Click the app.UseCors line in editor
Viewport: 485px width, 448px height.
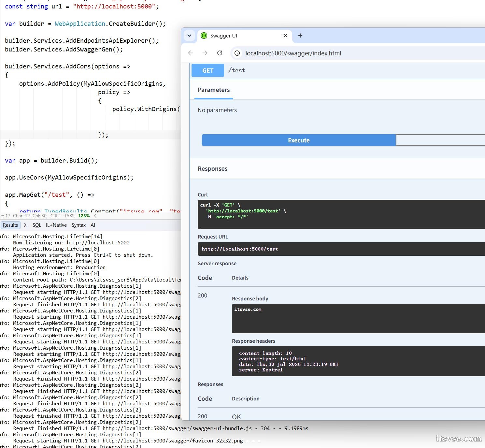click(x=69, y=178)
